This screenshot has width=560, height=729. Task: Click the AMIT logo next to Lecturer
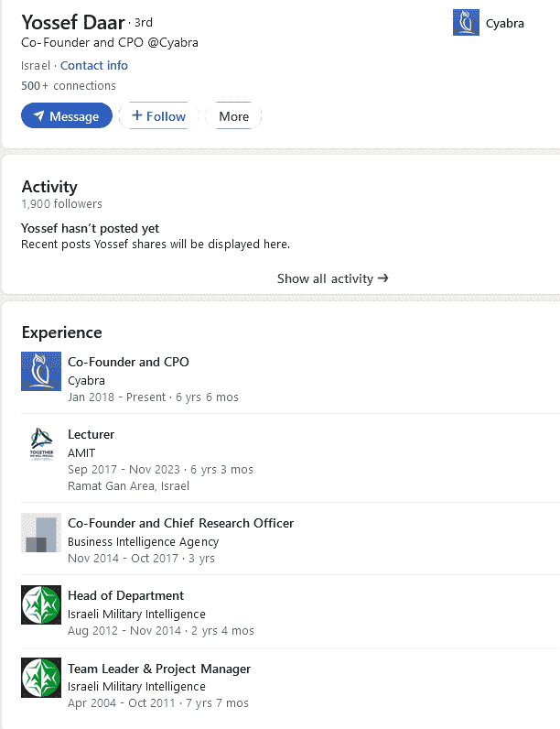tap(41, 443)
